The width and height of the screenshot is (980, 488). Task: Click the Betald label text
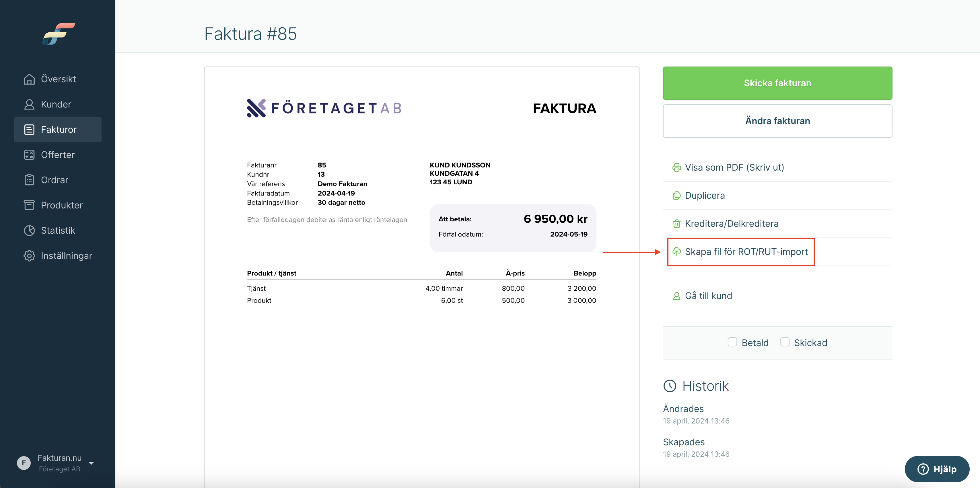755,343
